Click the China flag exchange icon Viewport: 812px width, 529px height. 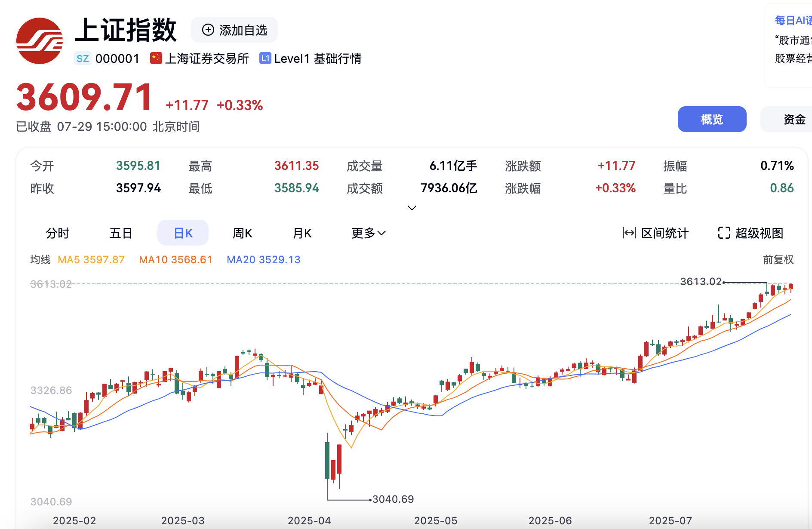156,58
